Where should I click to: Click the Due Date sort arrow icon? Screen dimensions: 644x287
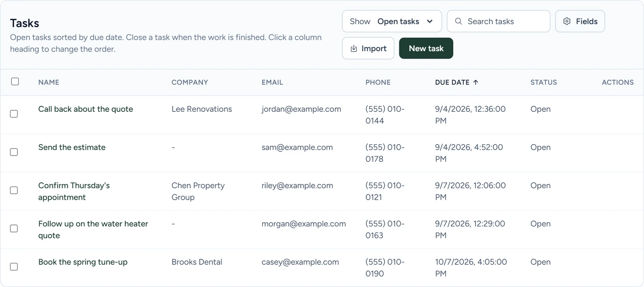(x=476, y=82)
